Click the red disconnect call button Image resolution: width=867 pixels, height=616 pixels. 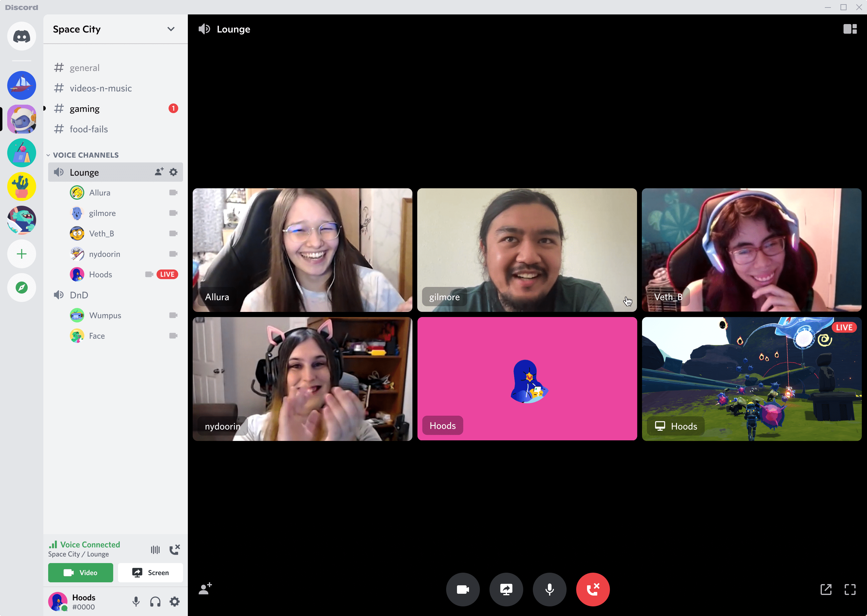592,589
